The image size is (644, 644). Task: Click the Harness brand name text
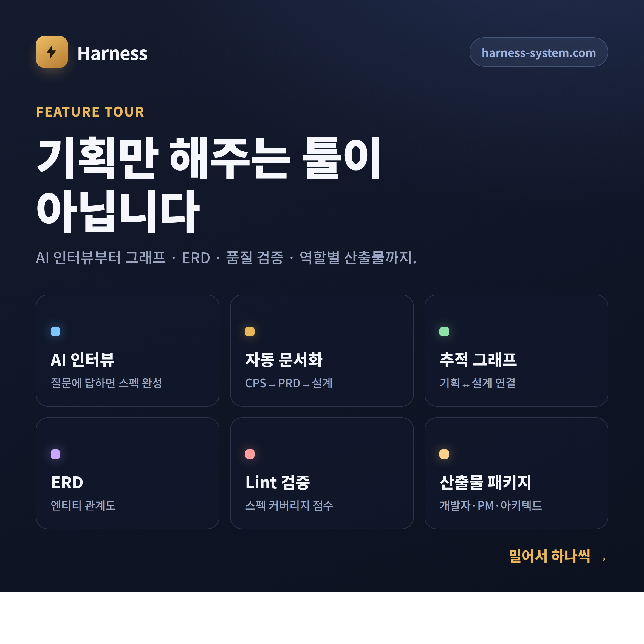tap(112, 53)
